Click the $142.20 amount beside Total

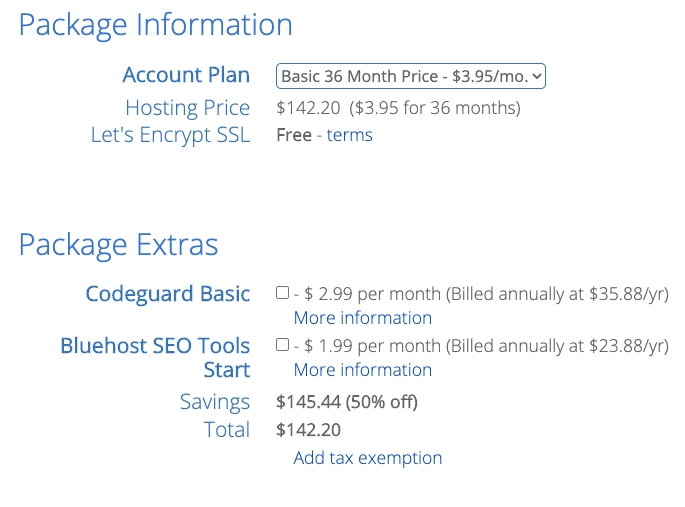click(x=308, y=430)
